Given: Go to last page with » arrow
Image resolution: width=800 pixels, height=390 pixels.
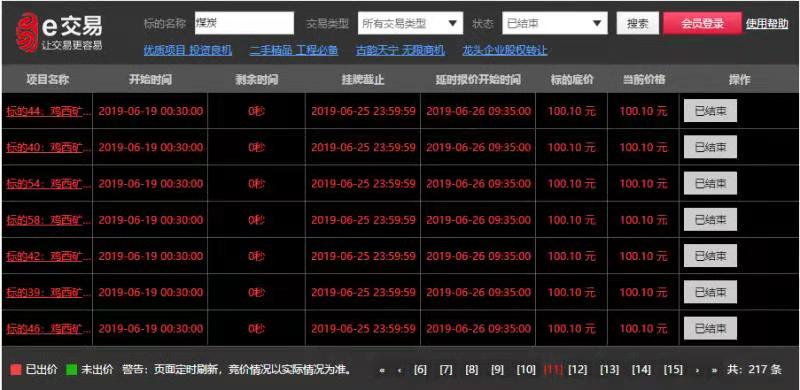Looking at the screenshot, I should pos(714,371).
